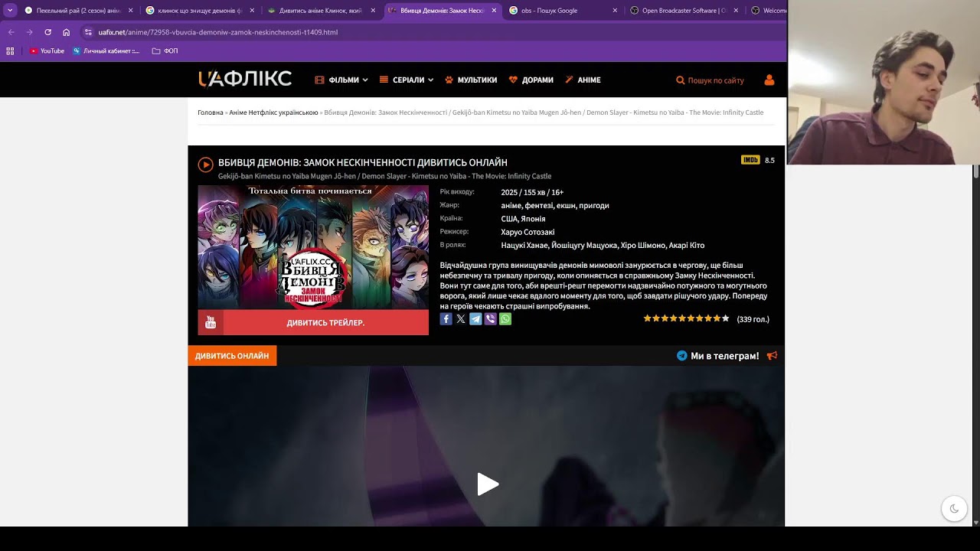Click the megaphone announcement icon
980x551 pixels.
[772, 356]
